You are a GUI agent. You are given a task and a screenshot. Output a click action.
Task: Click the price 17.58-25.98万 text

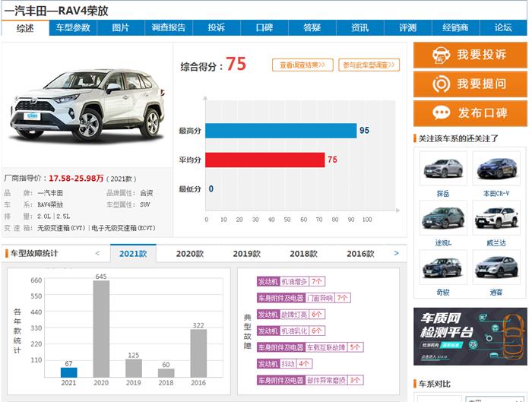76,179
